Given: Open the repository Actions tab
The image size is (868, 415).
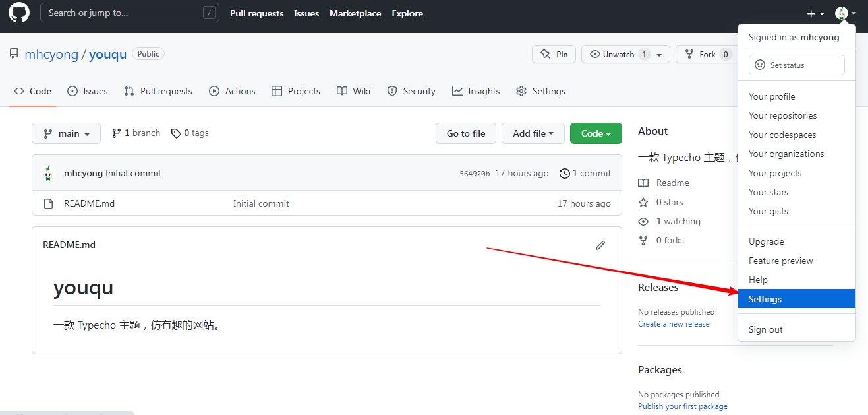Looking at the screenshot, I should (x=232, y=92).
